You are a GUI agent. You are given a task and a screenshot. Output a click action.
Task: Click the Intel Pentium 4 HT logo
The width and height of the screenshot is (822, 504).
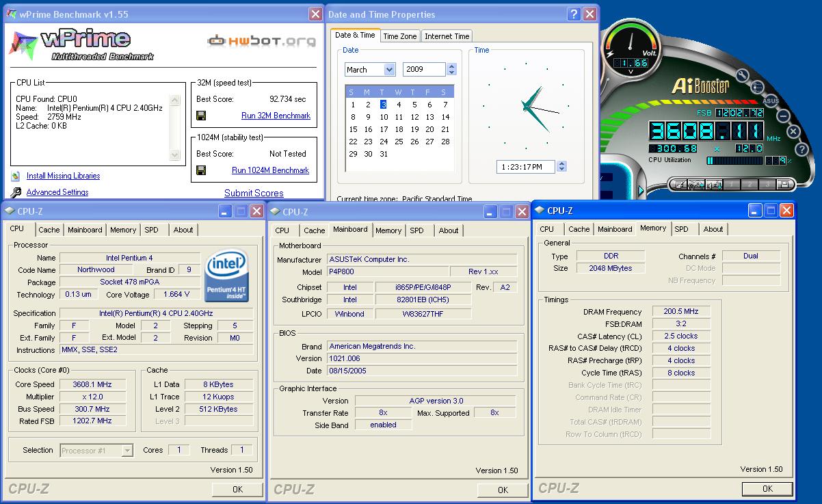pos(226,276)
